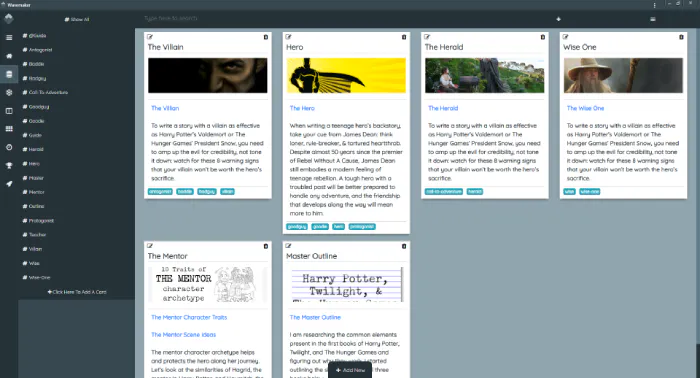Click the Wavemaker logo icon
Viewport: 700px width, 378px height.
point(8,19)
